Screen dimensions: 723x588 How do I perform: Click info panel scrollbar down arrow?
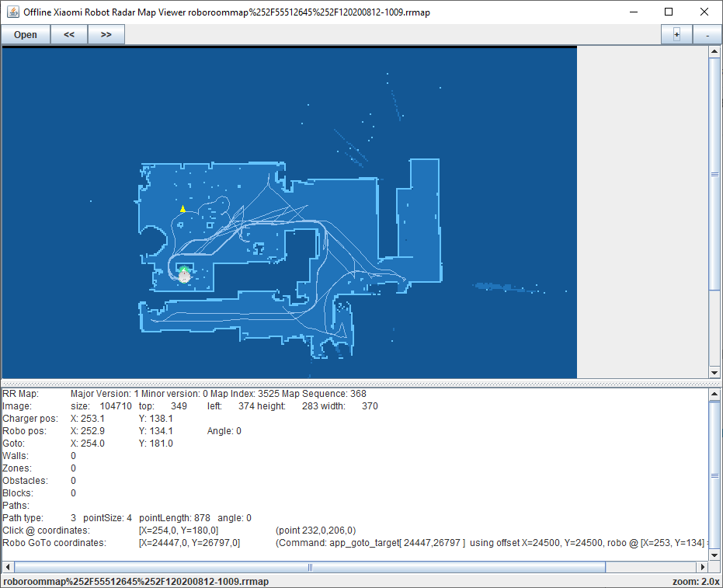(x=715, y=555)
